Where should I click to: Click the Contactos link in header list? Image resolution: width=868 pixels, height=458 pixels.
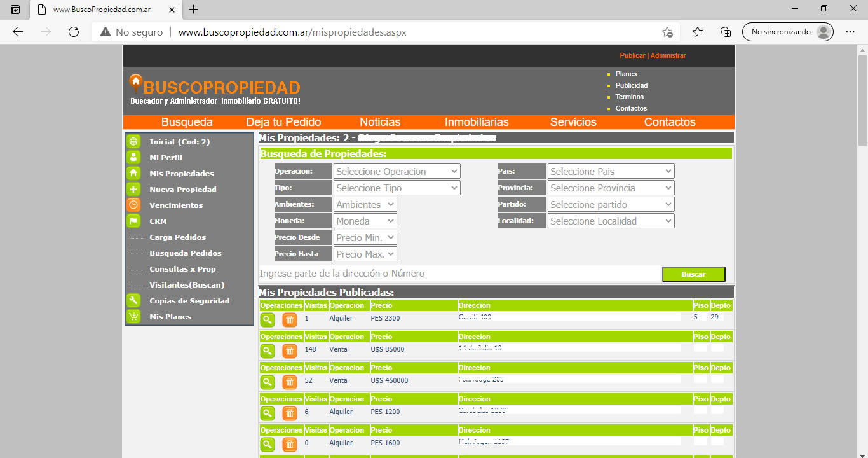pyautogui.click(x=631, y=108)
